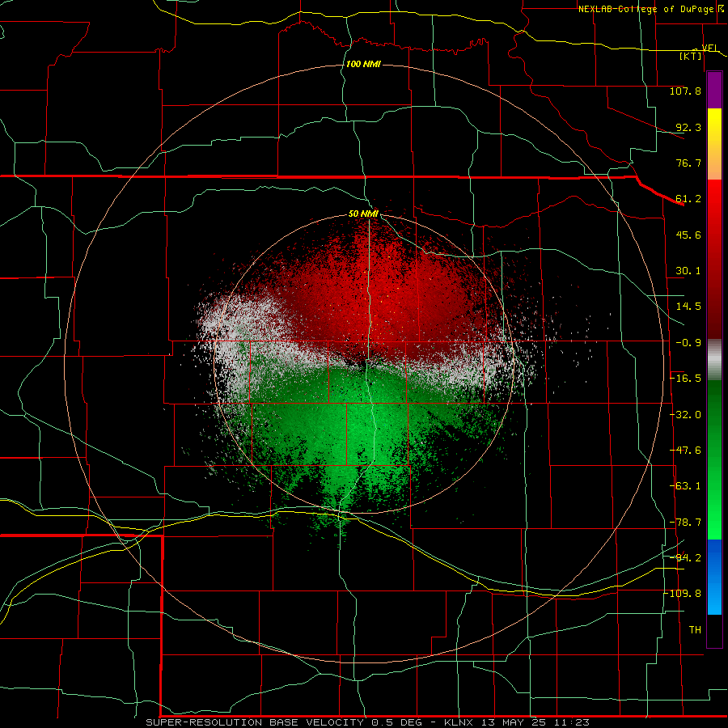Click the [KT] units label

[x=691, y=56]
